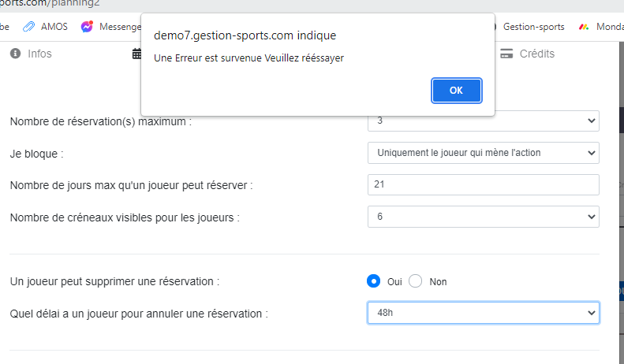Select 'Oui' for player can delete reservation
624x364 pixels.
[x=374, y=281]
